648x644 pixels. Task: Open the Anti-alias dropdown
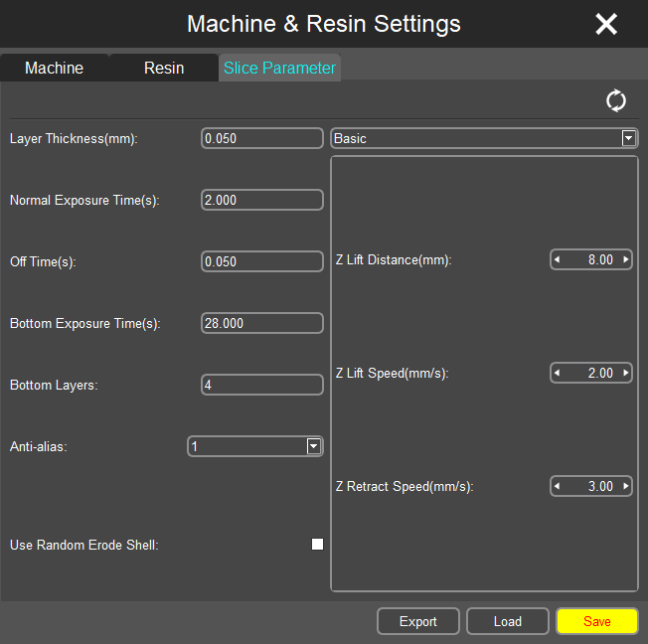255,446
